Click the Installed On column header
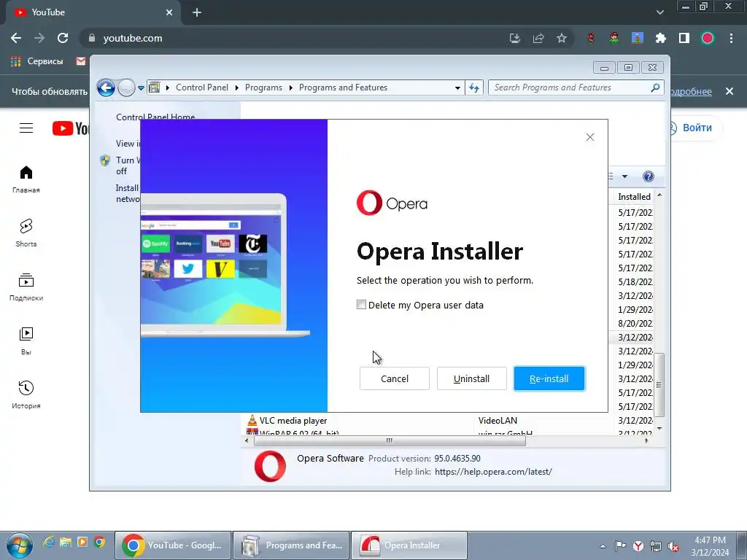The image size is (747, 560). pos(634,197)
